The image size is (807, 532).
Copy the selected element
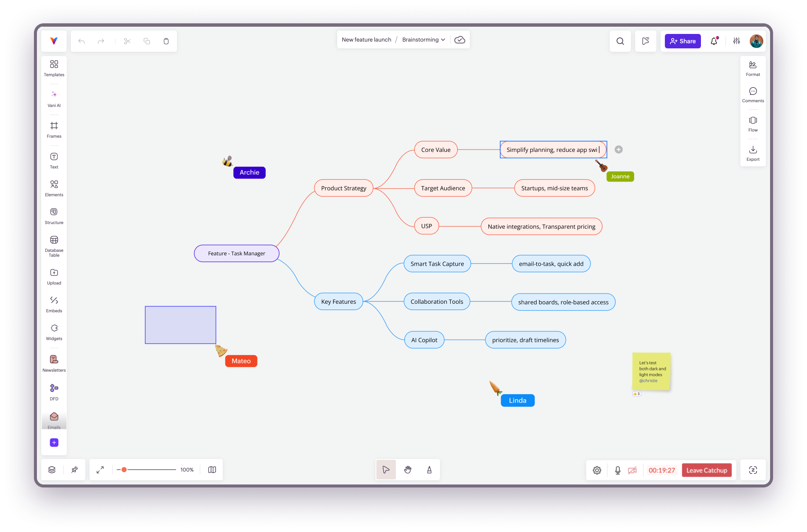(x=147, y=41)
